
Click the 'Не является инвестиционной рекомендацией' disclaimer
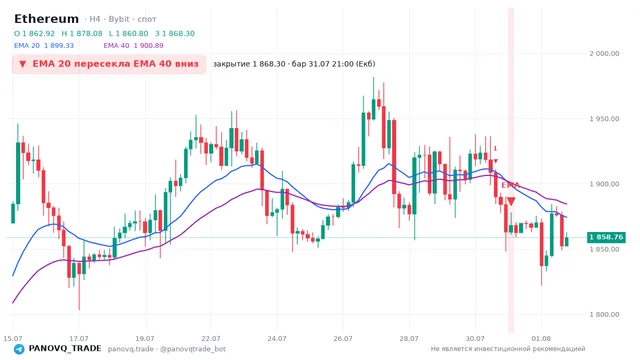pyautogui.click(x=508, y=349)
